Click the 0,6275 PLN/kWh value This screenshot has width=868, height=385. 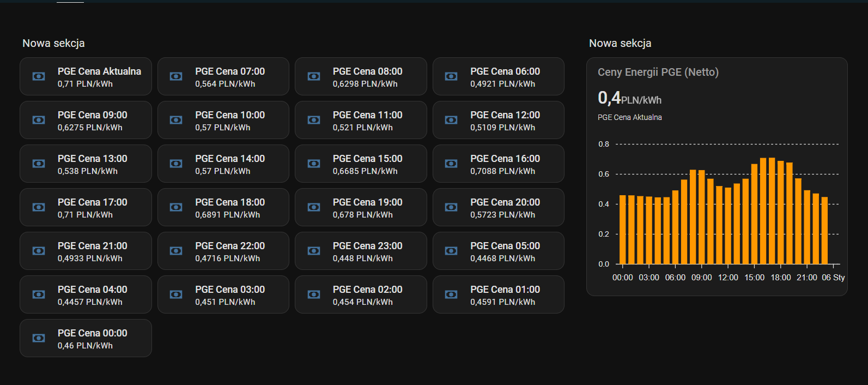coord(90,128)
